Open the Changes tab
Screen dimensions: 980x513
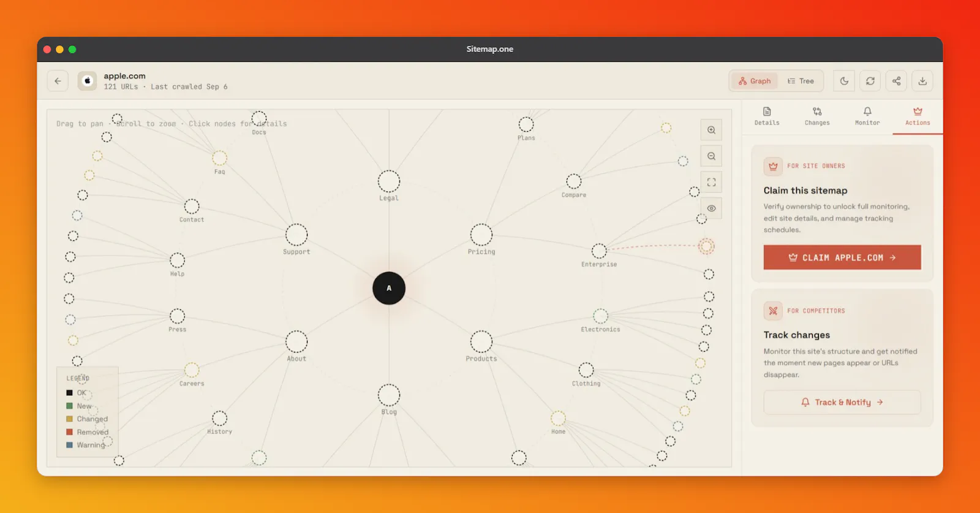tap(817, 116)
